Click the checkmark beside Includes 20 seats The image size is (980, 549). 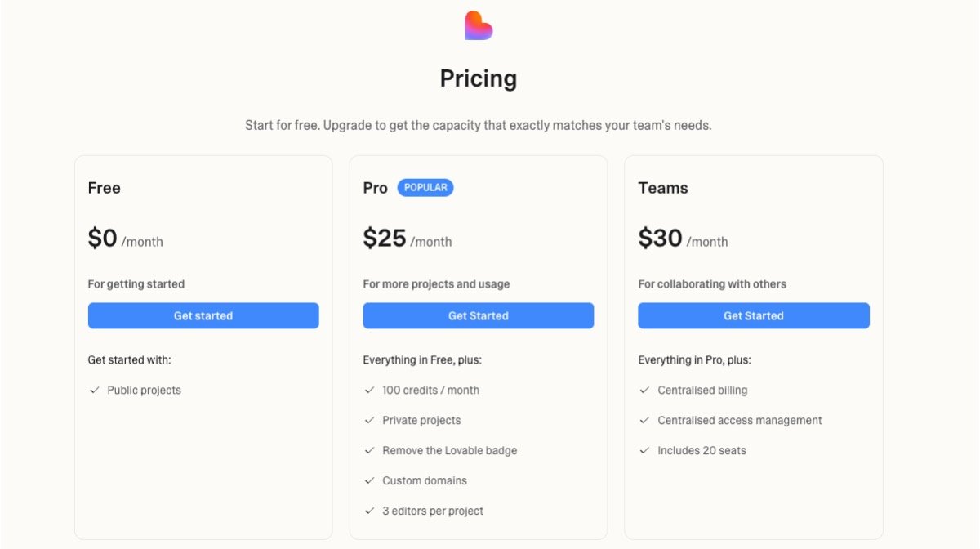point(645,451)
